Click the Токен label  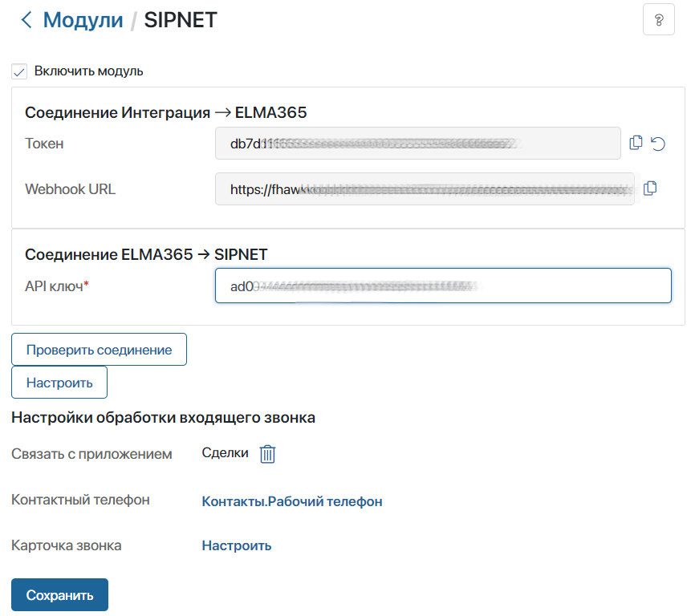[x=44, y=144]
